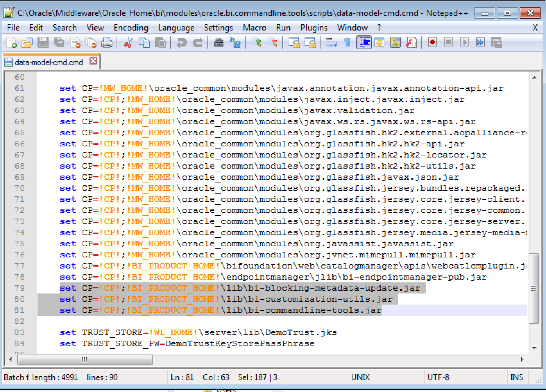Open the Macro menu
The image size is (546, 392).
click(x=255, y=28)
